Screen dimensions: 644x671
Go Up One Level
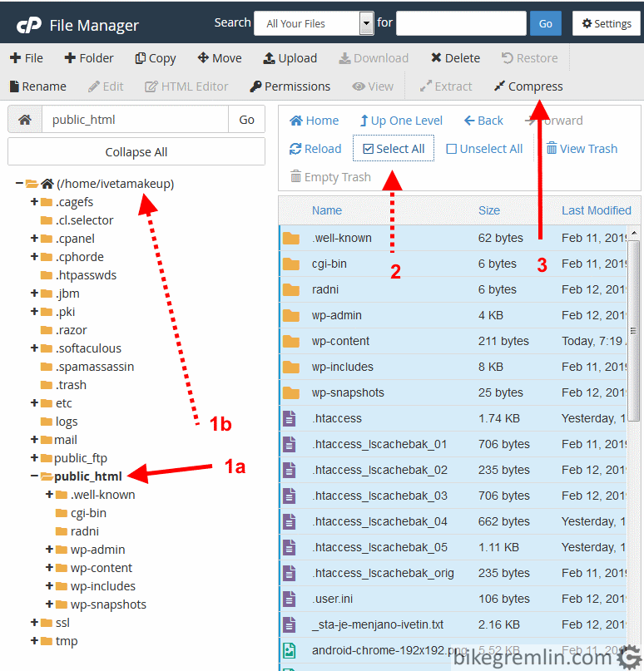[401, 121]
